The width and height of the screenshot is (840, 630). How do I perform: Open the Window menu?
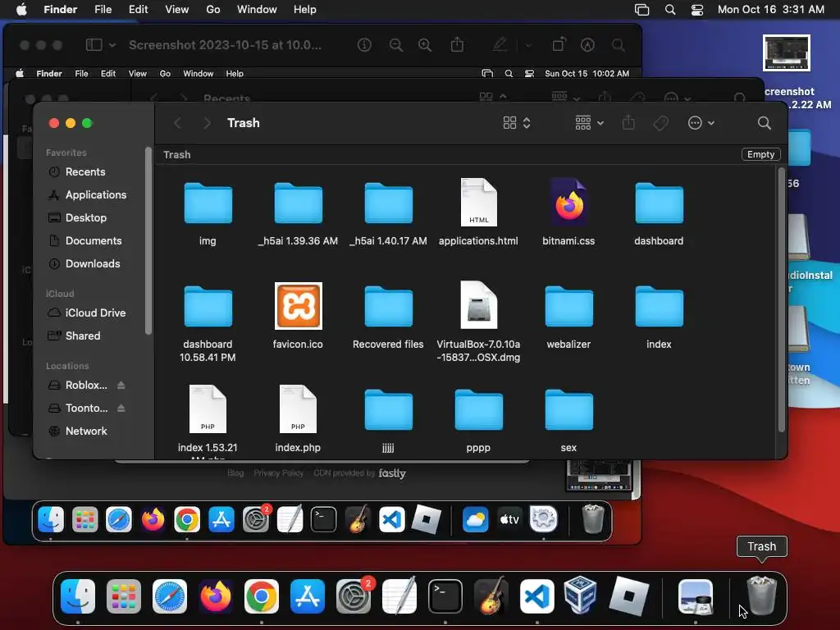point(257,10)
